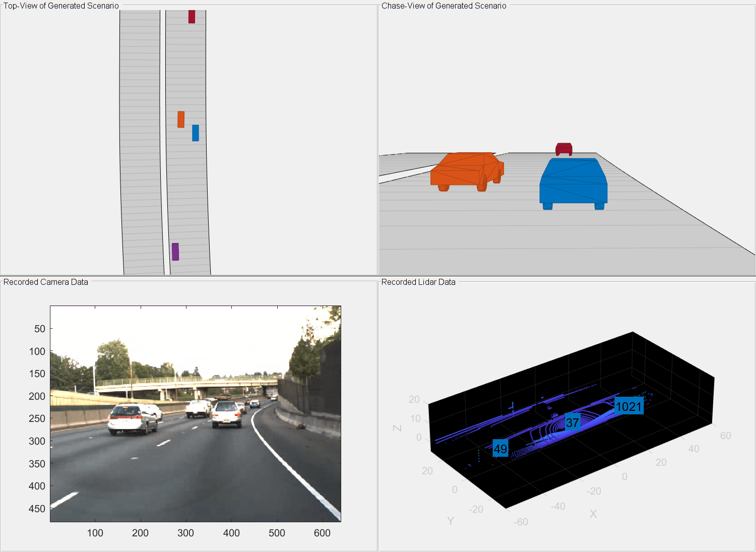Click the Recorded Lidar Data panel title

(x=418, y=282)
